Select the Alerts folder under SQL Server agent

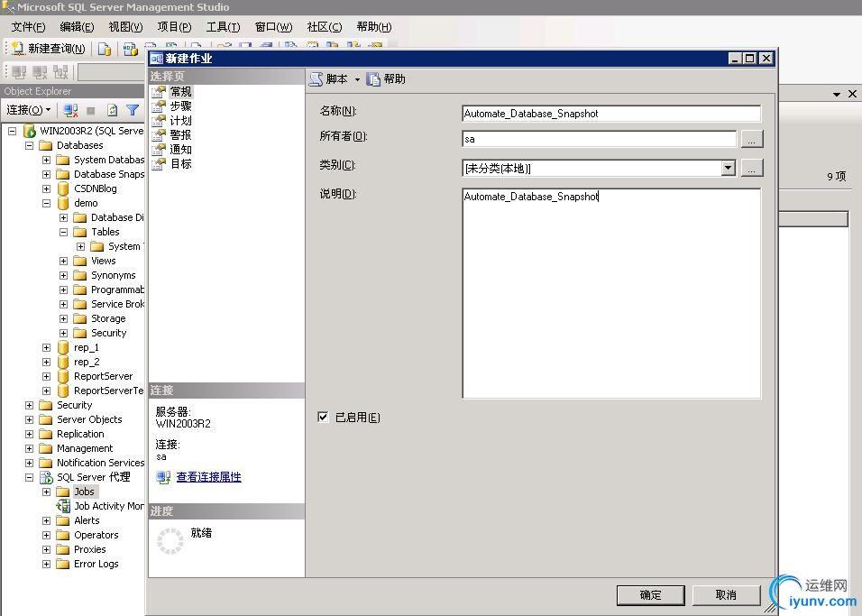87,520
